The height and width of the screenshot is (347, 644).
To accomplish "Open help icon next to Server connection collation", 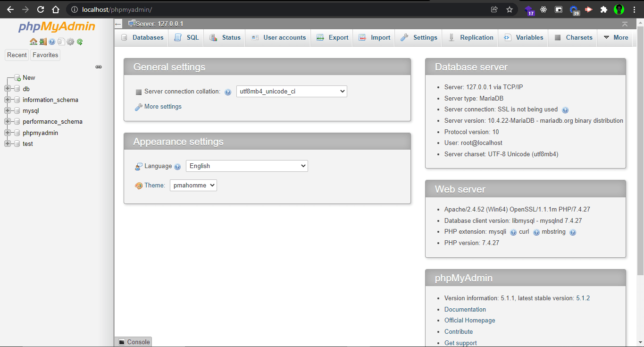I will [x=228, y=92].
